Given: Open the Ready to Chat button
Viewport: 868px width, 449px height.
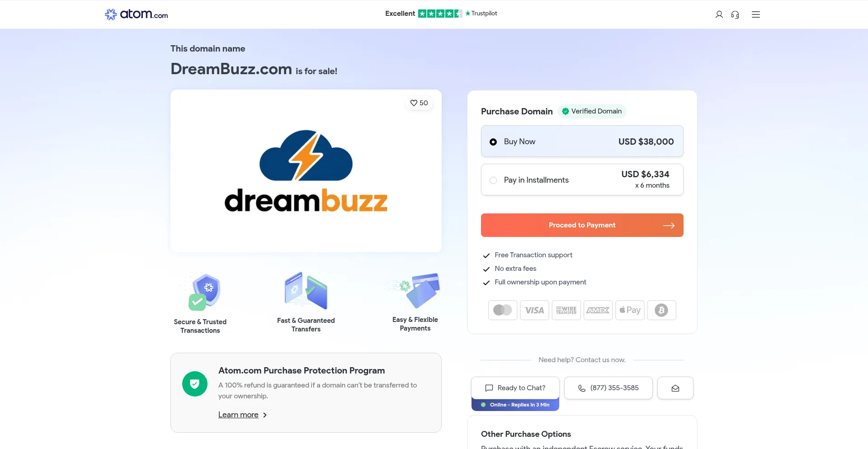Looking at the screenshot, I should [515, 388].
